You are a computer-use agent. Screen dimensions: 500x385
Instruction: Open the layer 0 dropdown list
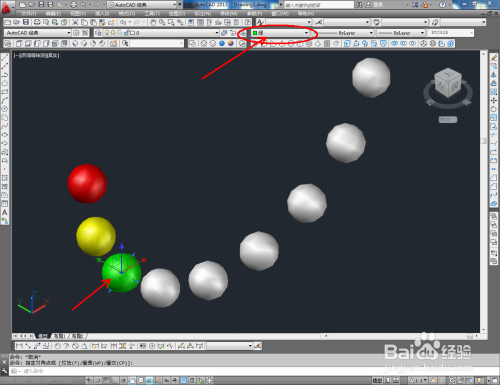click(161, 33)
